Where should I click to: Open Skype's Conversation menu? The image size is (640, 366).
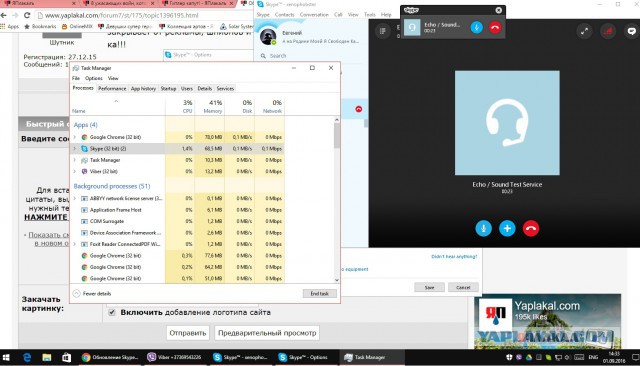click(314, 15)
